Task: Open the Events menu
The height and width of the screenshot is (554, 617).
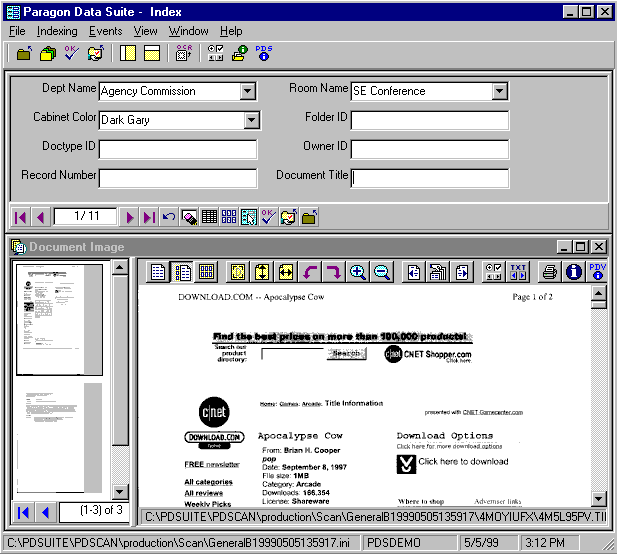Action: pyautogui.click(x=105, y=31)
